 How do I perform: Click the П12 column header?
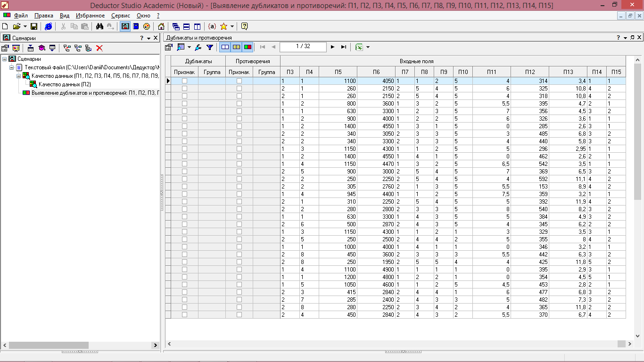tap(529, 72)
